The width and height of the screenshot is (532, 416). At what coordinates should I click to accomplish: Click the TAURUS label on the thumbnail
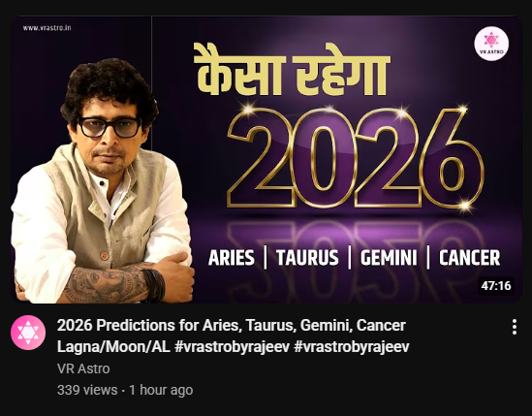coord(307,258)
